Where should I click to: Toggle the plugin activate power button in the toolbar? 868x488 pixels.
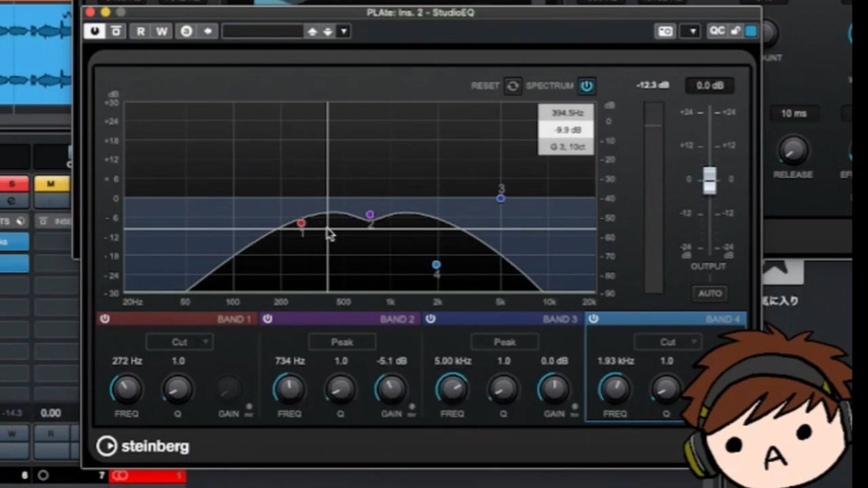tap(95, 31)
